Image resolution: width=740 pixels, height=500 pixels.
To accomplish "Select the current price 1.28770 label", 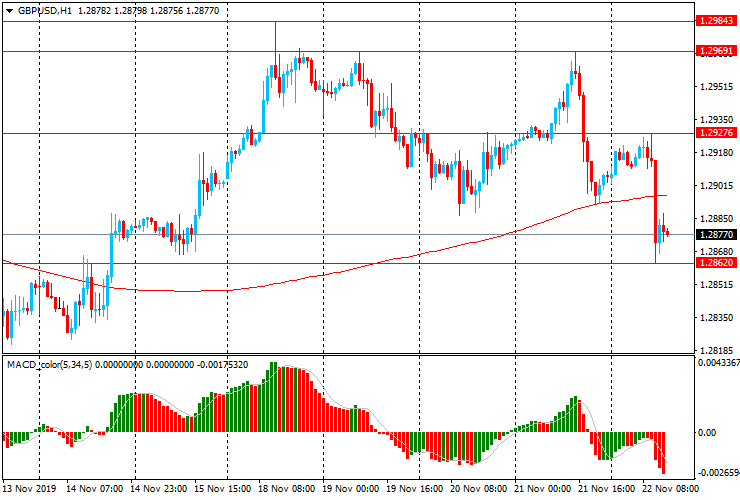I will 716,235.
